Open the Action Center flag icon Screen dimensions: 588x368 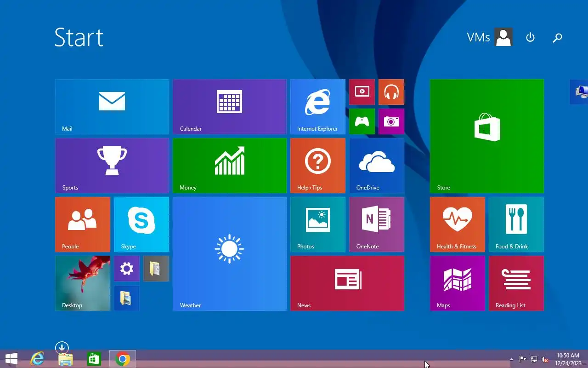coord(523,359)
